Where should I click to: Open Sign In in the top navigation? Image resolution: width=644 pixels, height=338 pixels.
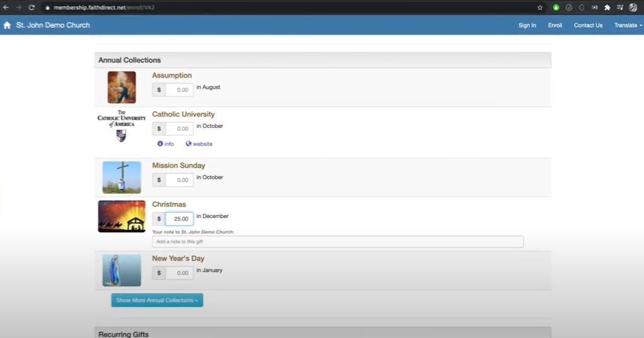(x=527, y=25)
